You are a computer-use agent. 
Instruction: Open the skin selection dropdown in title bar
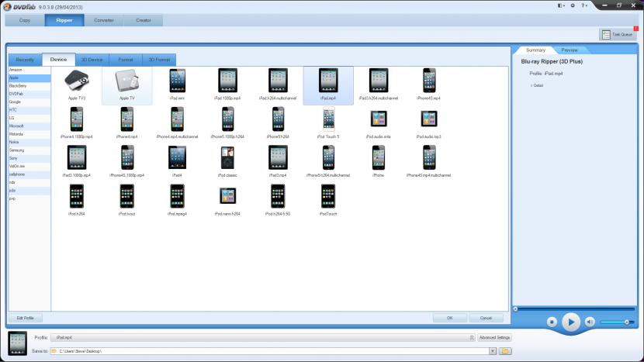click(561, 5)
